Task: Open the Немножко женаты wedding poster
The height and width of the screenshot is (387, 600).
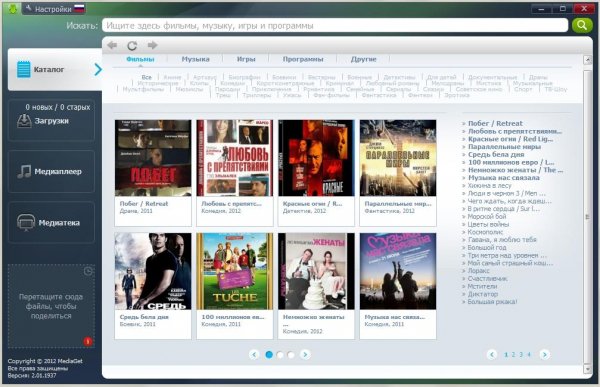Action: point(316,271)
